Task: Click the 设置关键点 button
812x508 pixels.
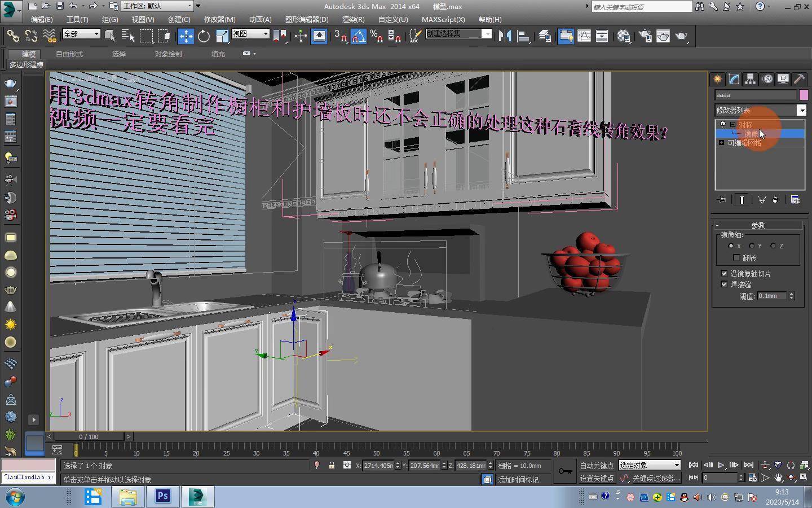Action: (x=597, y=478)
